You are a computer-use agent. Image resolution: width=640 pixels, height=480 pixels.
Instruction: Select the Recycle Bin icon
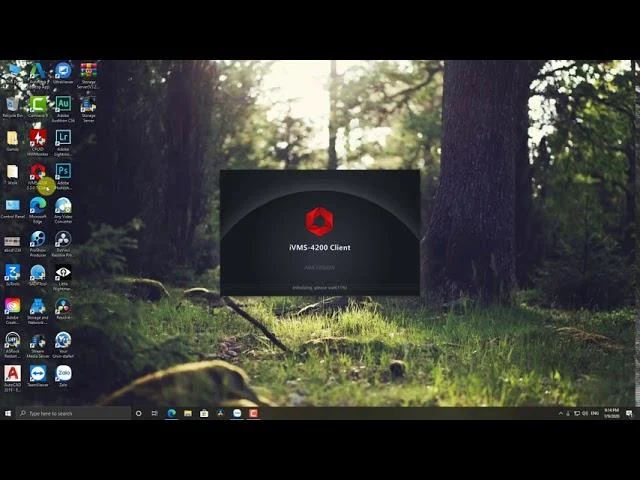tap(12, 107)
